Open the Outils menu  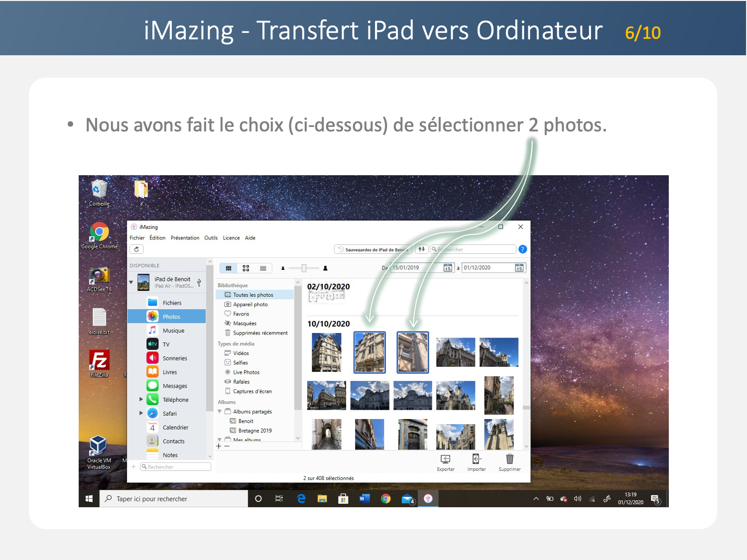point(211,238)
